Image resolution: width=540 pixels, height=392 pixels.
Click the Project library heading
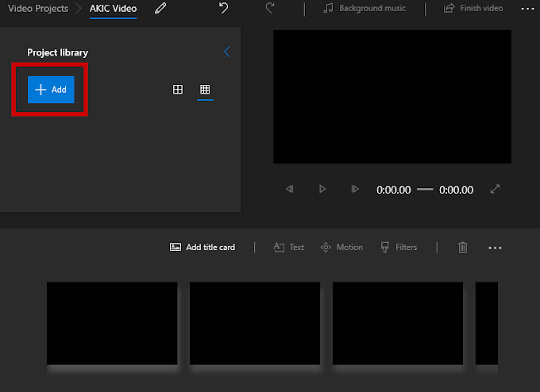[x=57, y=52]
